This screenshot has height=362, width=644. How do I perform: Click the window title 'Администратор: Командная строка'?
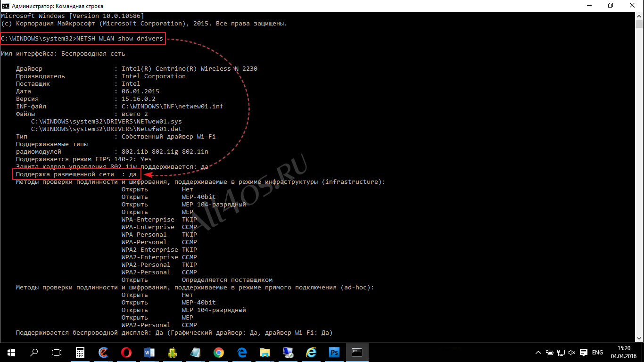coord(58,6)
